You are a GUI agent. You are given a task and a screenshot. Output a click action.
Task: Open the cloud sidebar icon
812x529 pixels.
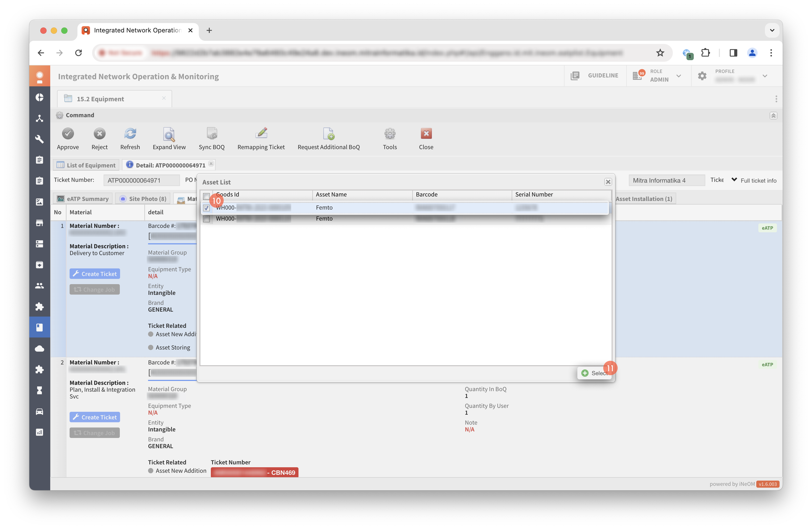pyautogui.click(x=40, y=348)
